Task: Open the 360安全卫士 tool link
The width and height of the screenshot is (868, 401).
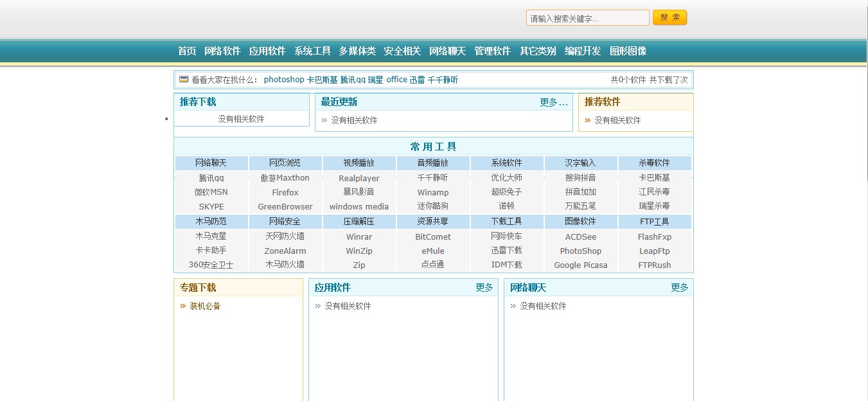Action: point(211,265)
